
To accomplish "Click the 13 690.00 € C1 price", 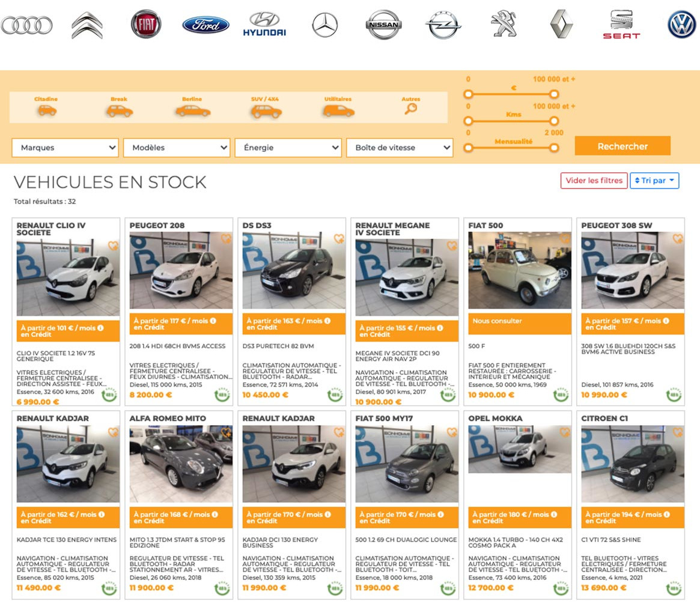I will [x=604, y=588].
